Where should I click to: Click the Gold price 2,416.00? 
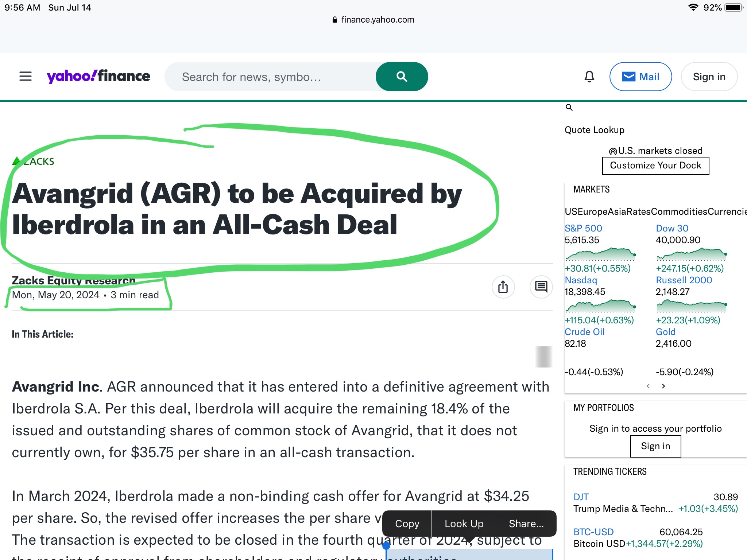coord(673,343)
